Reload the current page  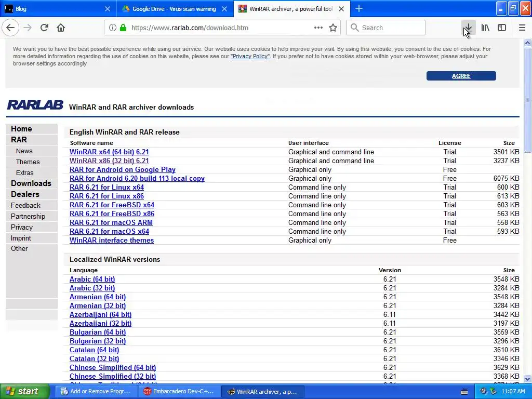(x=44, y=28)
